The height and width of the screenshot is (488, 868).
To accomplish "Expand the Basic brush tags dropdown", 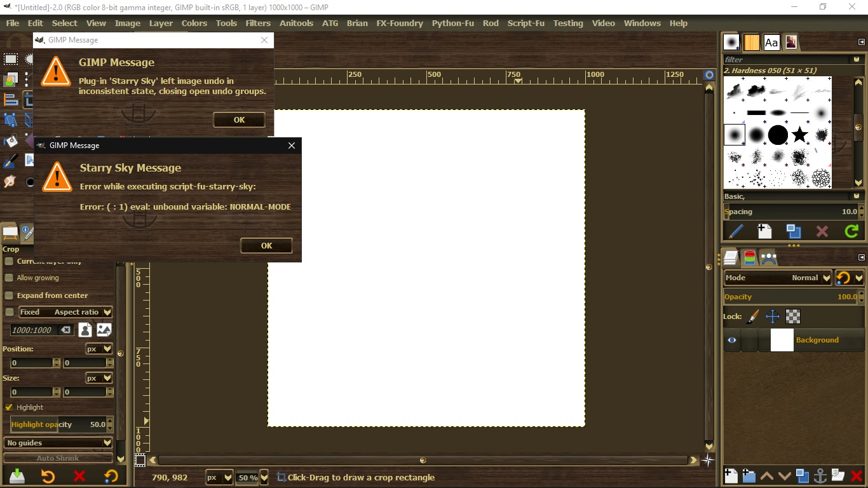I will click(x=857, y=196).
